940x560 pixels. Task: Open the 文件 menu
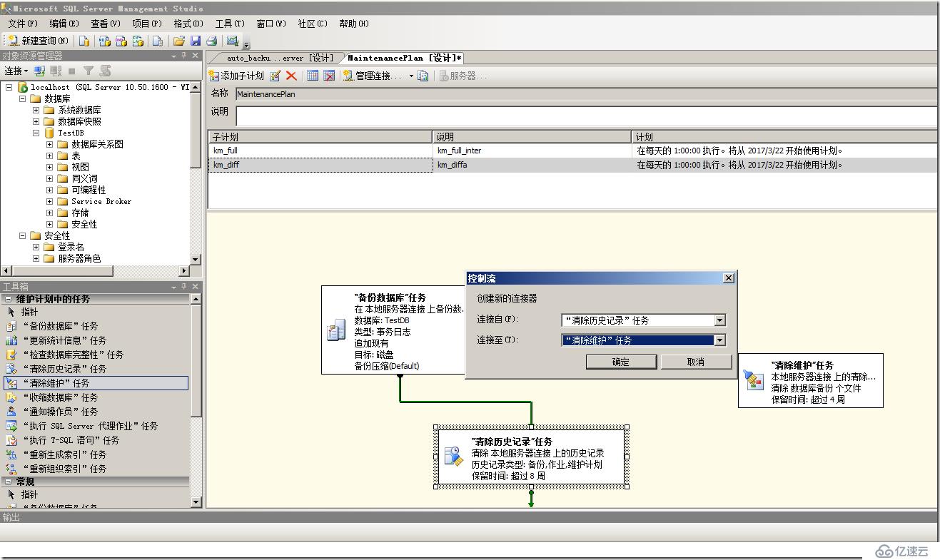22,24
